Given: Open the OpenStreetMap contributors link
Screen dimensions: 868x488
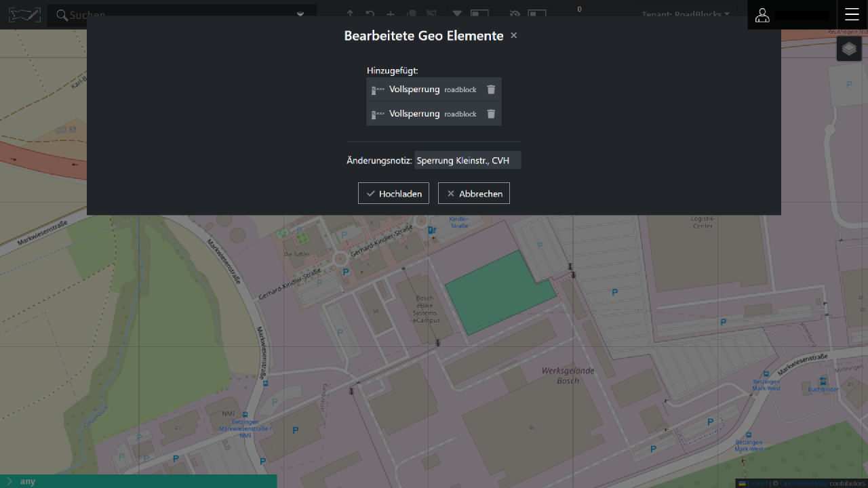Looking at the screenshot, I should coord(803,483).
